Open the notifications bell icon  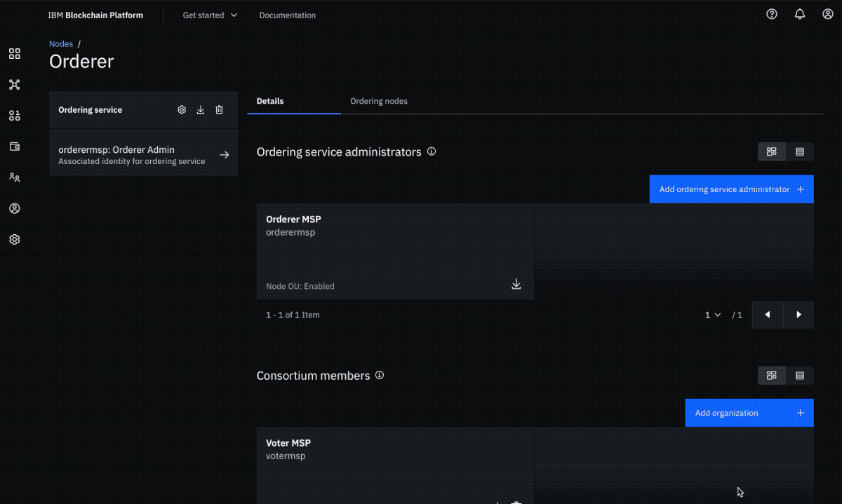pyautogui.click(x=800, y=14)
